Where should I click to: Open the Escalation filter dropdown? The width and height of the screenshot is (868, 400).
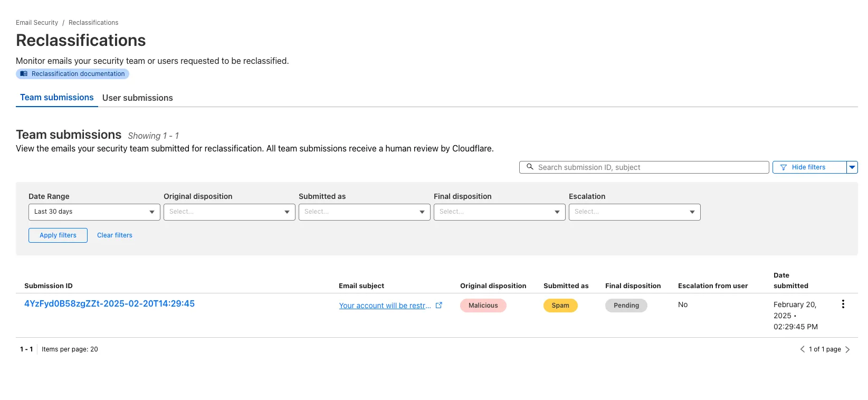coord(634,212)
